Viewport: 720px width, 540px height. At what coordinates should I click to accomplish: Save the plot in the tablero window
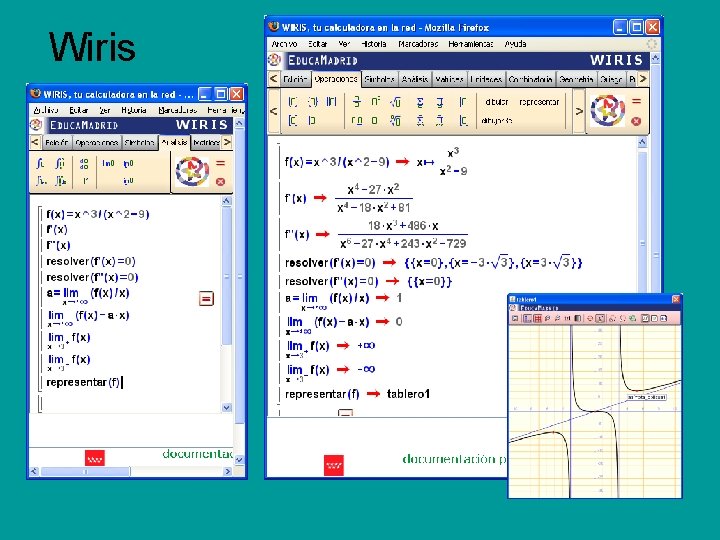point(515,318)
